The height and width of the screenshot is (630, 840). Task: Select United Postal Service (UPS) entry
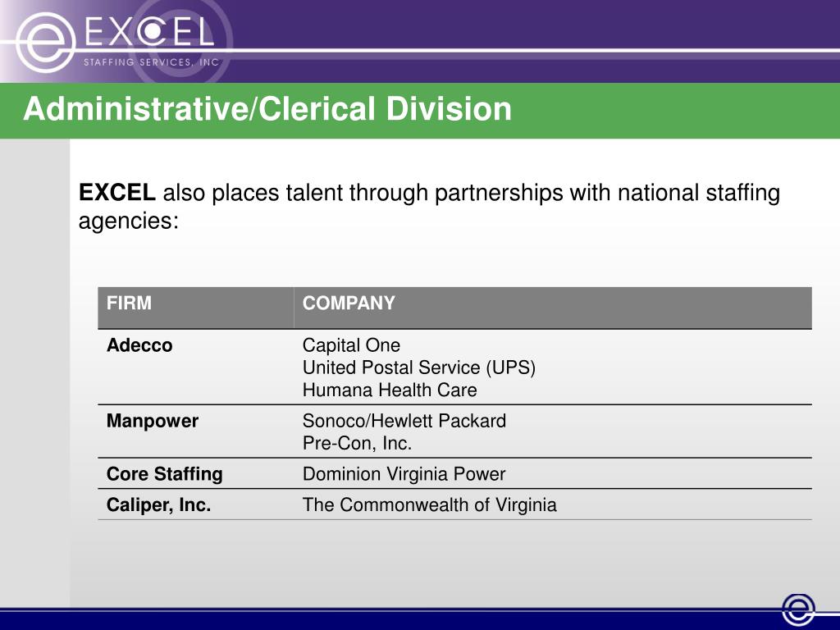[x=418, y=367]
